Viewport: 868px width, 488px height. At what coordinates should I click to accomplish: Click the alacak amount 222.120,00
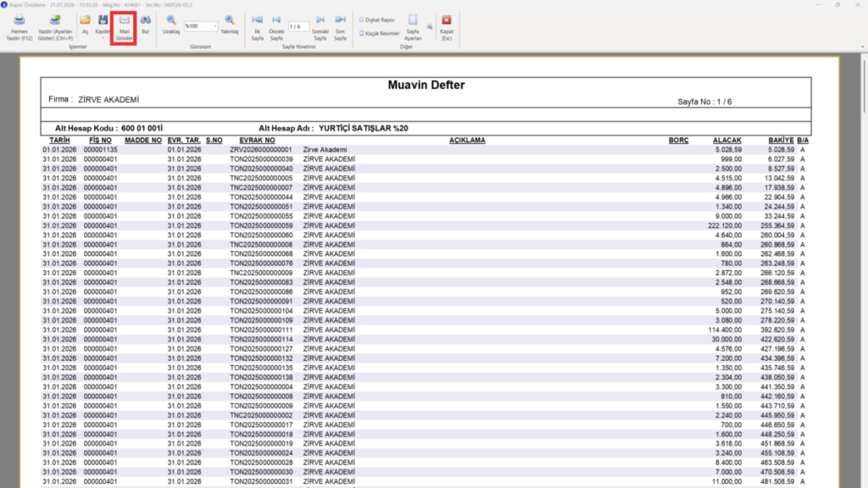point(725,225)
